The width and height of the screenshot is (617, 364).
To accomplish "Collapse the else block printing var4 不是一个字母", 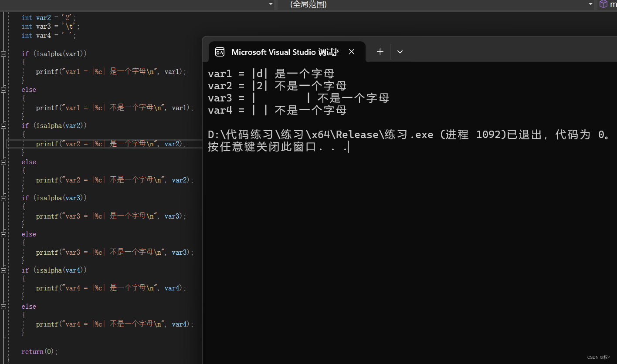I will [3, 307].
